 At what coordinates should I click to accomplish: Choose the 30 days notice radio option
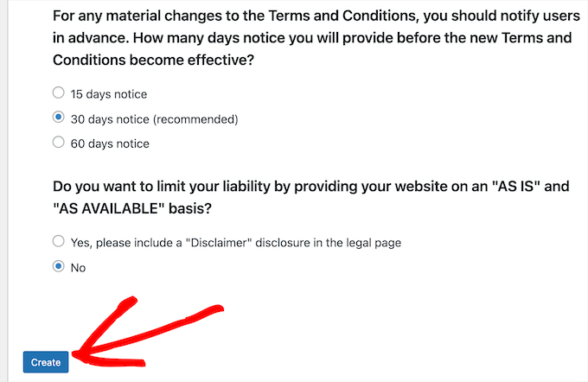pos(59,118)
